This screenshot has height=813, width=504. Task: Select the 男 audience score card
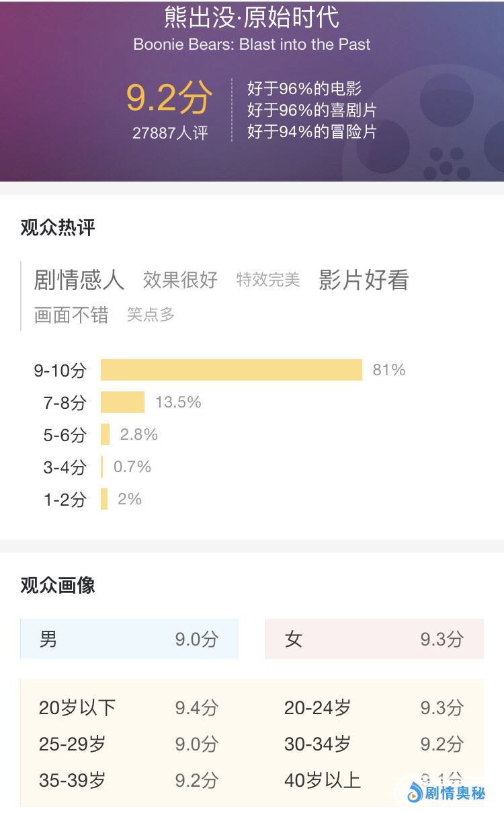tap(129, 639)
